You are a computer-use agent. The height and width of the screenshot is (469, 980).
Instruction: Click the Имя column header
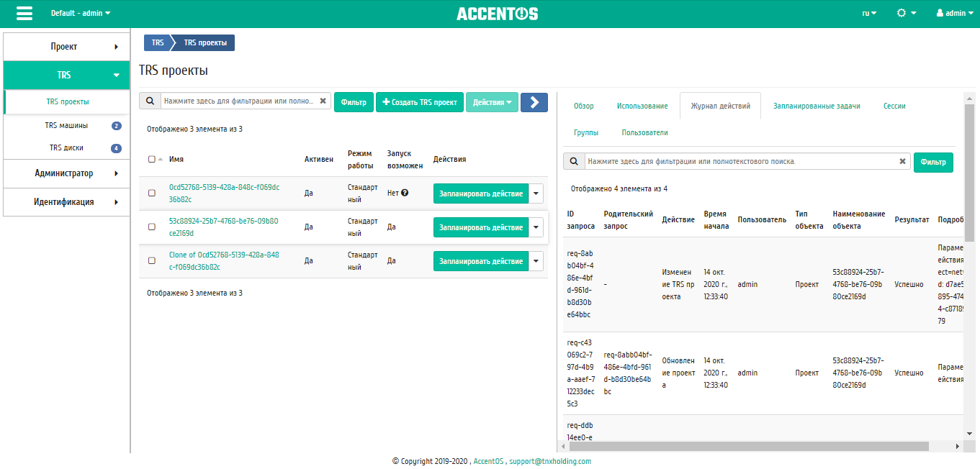(x=176, y=160)
